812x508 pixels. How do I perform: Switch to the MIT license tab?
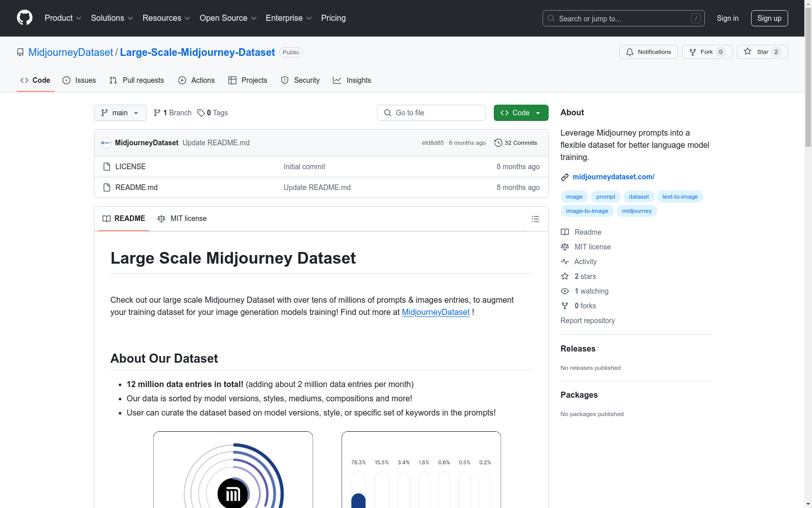182,219
